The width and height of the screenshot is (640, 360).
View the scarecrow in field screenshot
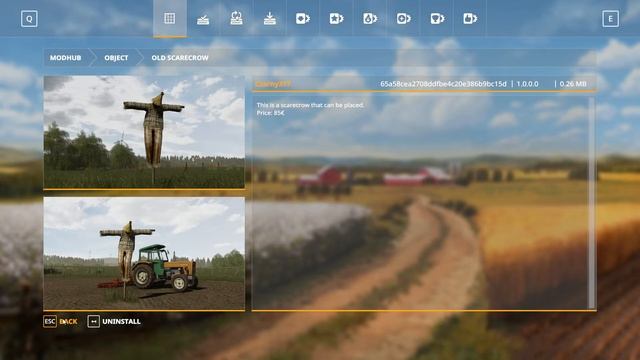tap(144, 132)
